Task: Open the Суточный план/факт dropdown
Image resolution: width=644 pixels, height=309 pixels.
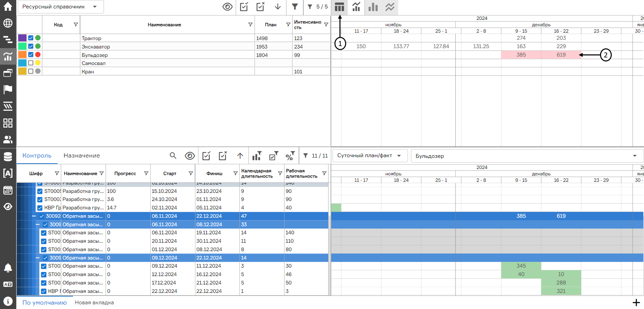Action: click(370, 156)
